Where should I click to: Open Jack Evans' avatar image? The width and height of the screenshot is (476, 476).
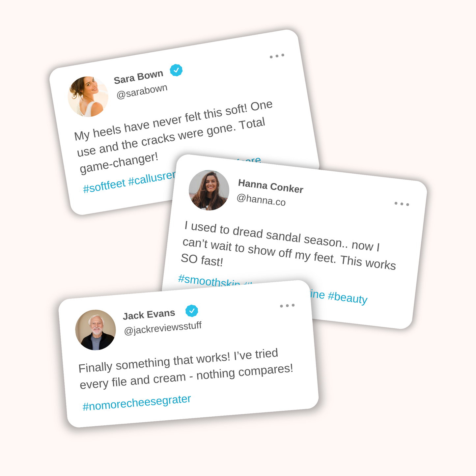(x=96, y=330)
